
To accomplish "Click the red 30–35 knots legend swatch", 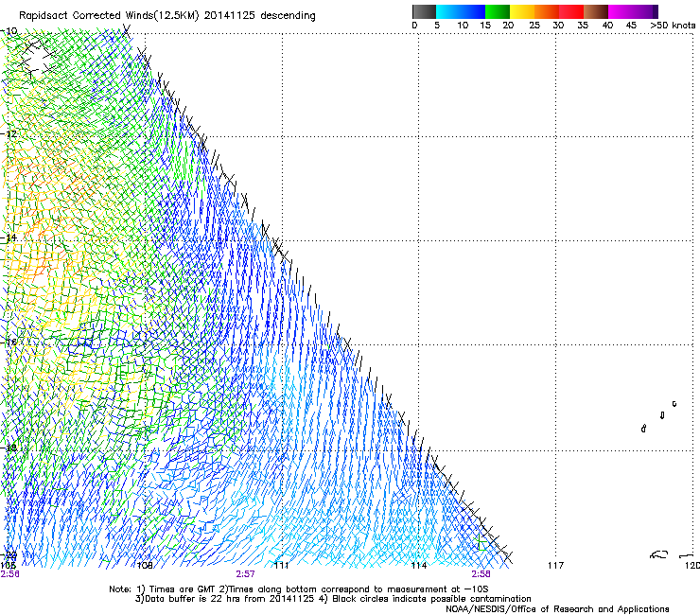I will pos(571,11).
